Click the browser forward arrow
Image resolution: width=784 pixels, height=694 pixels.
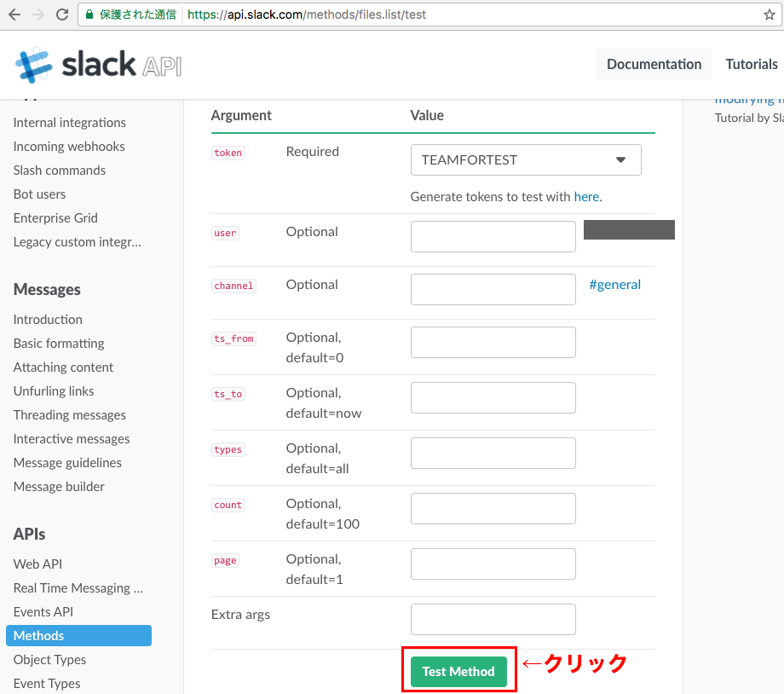[38, 14]
